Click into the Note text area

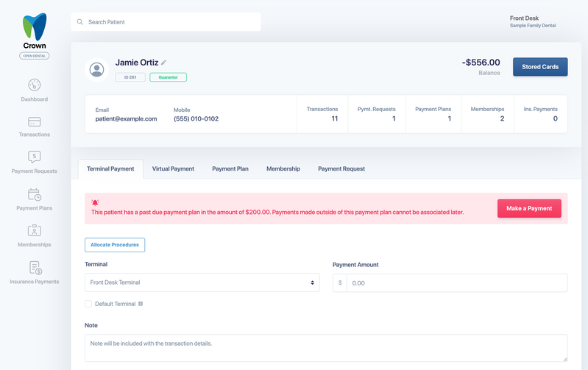click(x=326, y=348)
